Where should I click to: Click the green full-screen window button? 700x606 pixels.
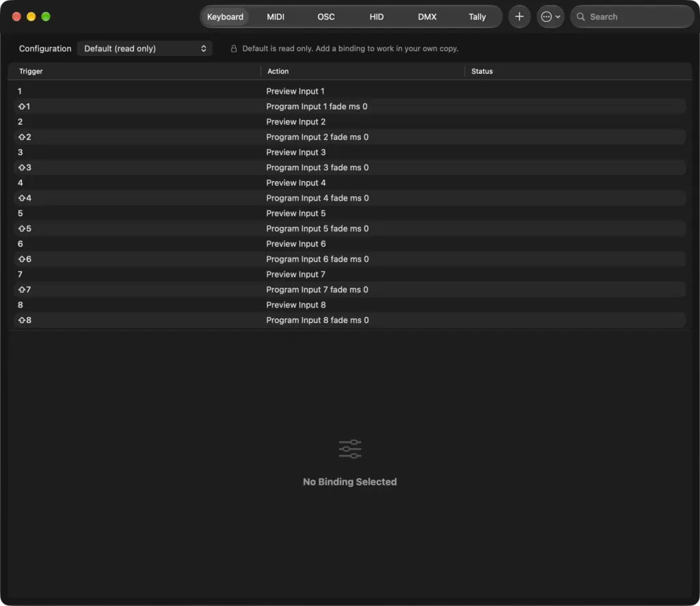(46, 16)
